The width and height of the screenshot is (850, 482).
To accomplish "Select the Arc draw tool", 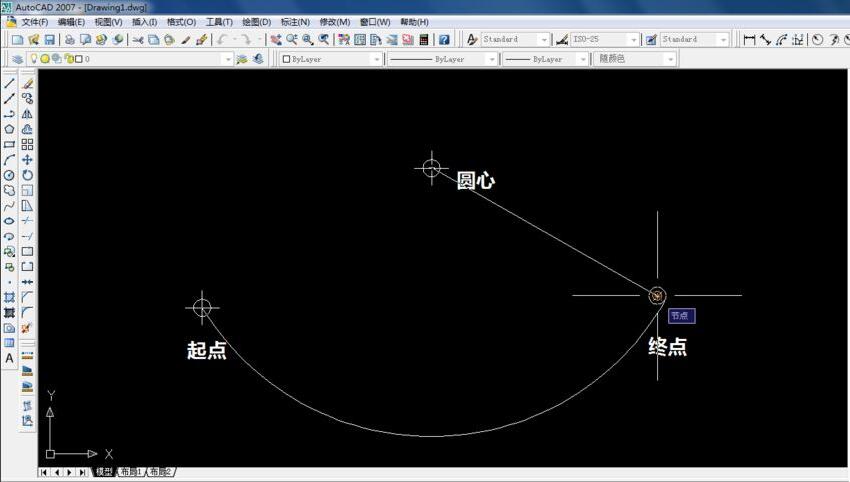I will [x=9, y=160].
